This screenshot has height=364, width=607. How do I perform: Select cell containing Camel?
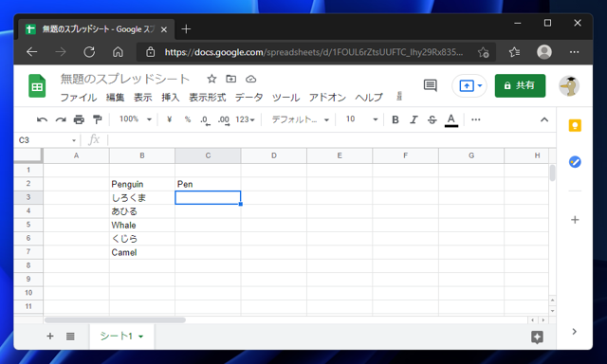coord(142,252)
